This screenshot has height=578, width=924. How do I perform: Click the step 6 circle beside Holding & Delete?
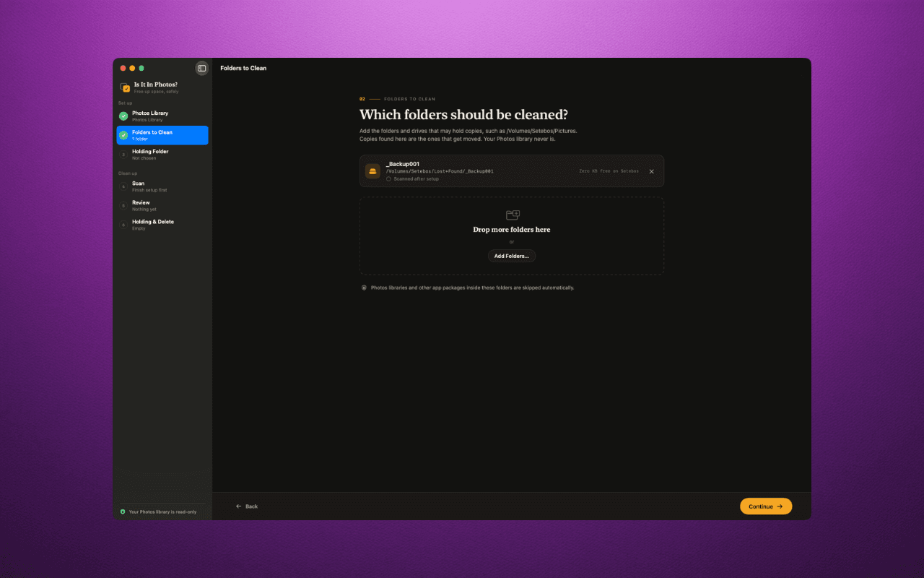coord(123,225)
